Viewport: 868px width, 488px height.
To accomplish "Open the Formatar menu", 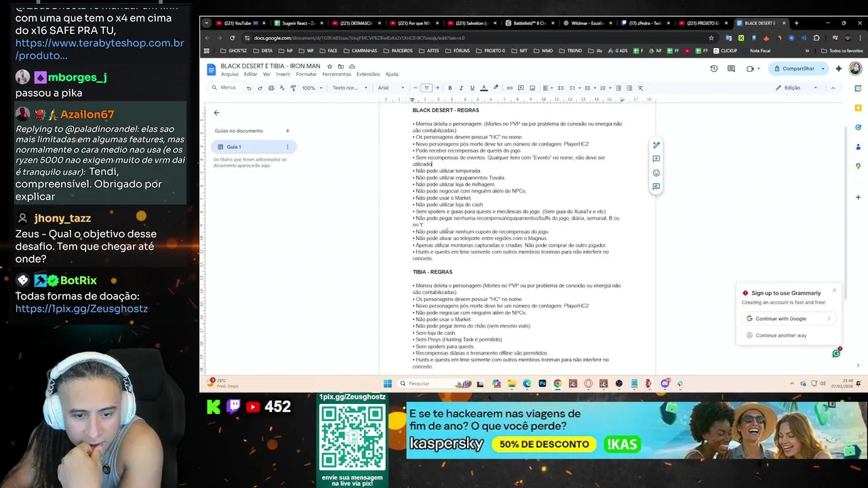I will (x=306, y=74).
